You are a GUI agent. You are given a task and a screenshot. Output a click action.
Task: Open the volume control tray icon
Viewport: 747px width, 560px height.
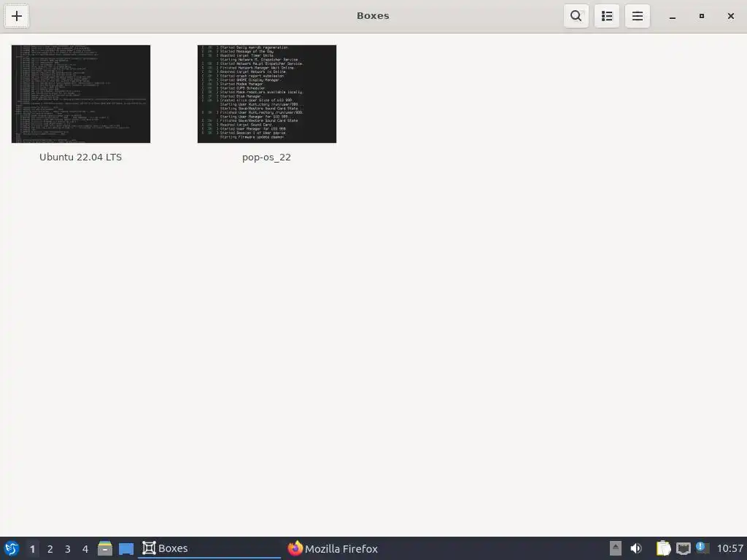point(636,548)
